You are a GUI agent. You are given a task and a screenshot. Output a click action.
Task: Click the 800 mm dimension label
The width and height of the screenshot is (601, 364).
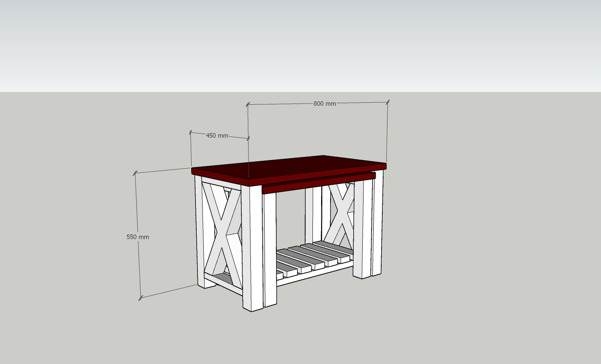[325, 104]
